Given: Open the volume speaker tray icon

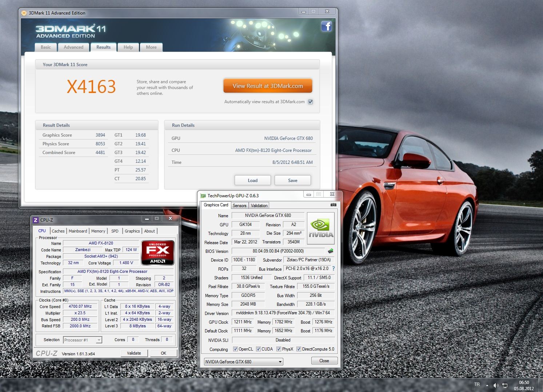Looking at the screenshot, I should coord(496,385).
